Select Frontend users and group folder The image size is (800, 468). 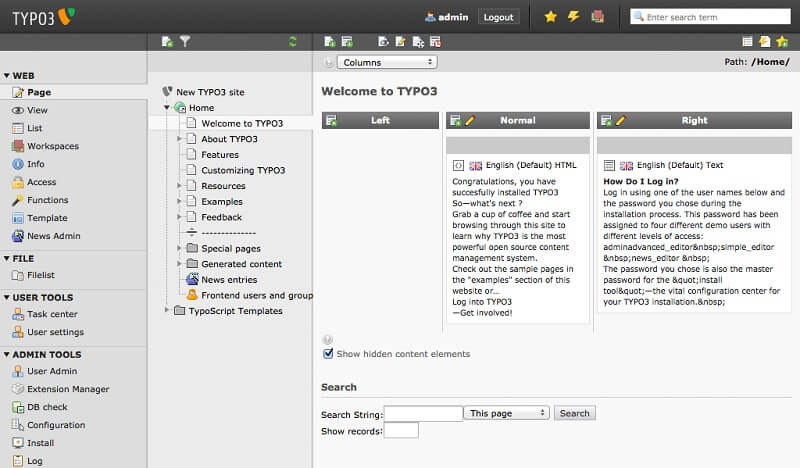pos(257,295)
